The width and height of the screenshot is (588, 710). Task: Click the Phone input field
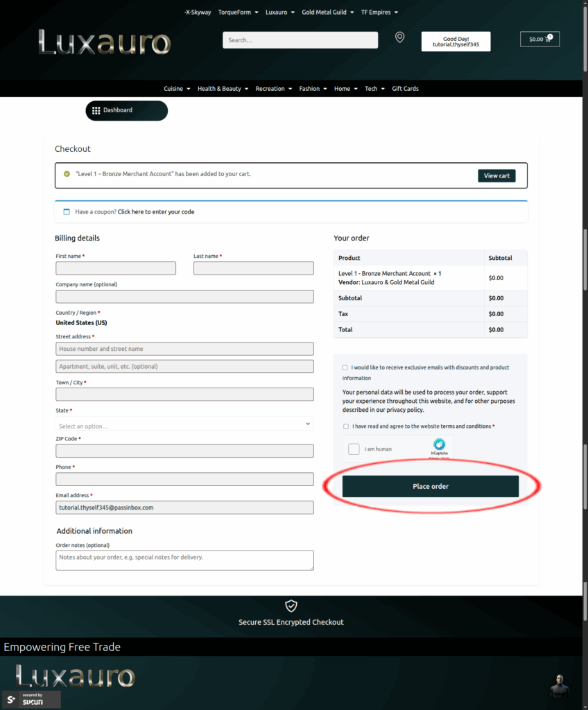[184, 479]
